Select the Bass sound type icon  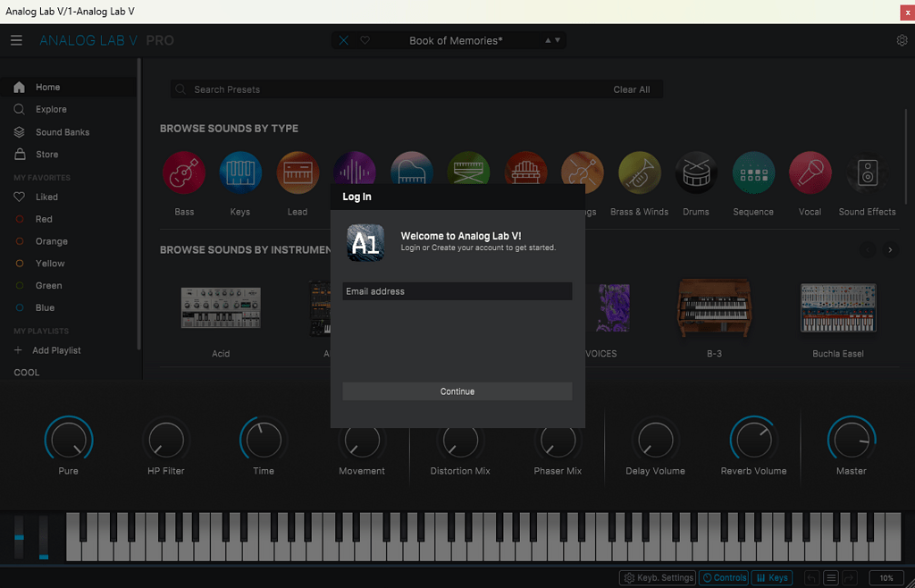tap(184, 172)
